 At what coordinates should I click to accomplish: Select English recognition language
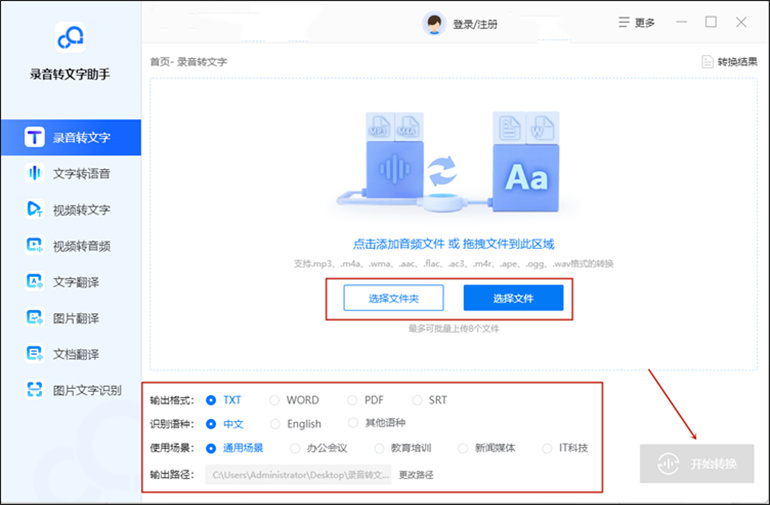296,423
